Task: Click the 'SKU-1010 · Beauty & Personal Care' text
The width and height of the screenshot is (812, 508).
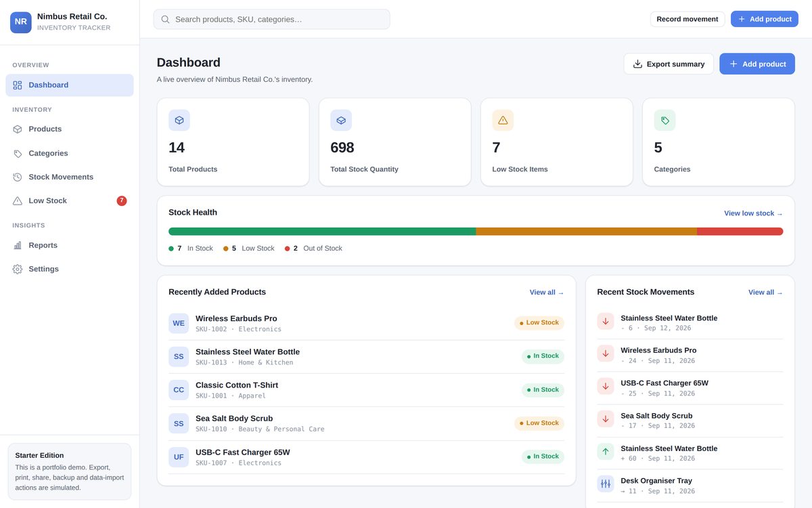Action: coord(260,429)
